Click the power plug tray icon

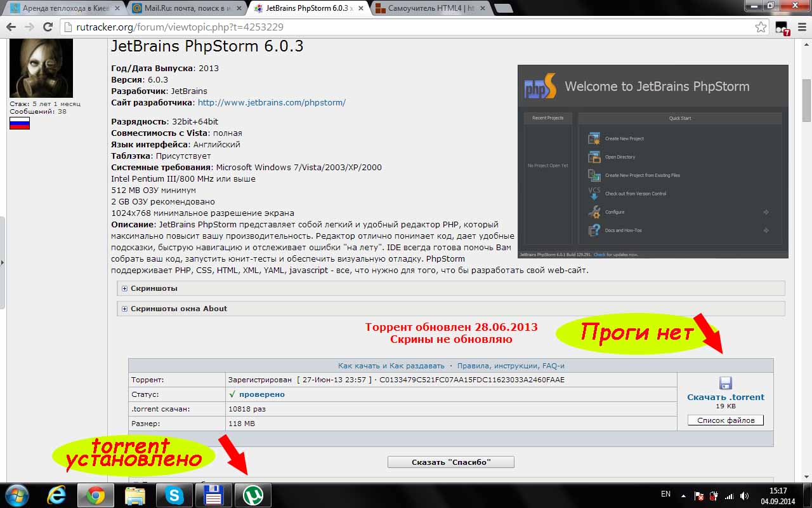(714, 496)
